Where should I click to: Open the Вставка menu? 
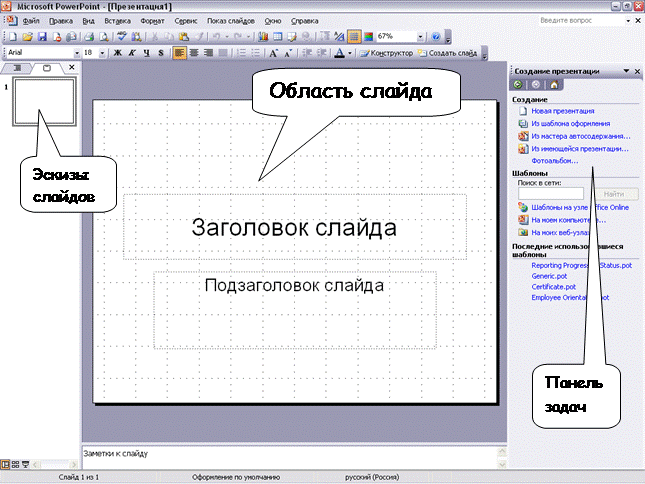pyautogui.click(x=117, y=21)
